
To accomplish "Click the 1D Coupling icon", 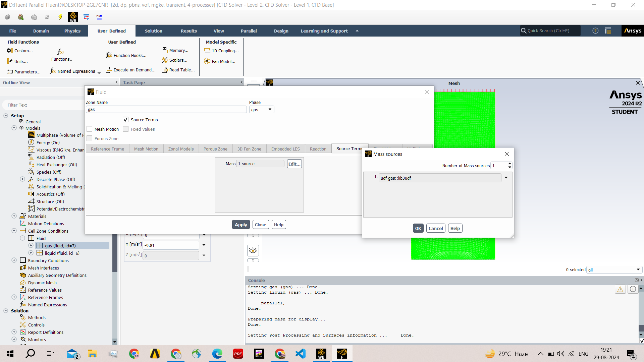I will tap(208, 51).
